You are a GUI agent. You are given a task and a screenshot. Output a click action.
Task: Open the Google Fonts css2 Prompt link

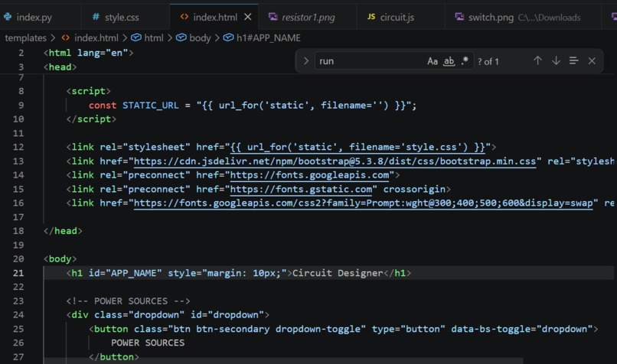pyautogui.click(x=363, y=203)
